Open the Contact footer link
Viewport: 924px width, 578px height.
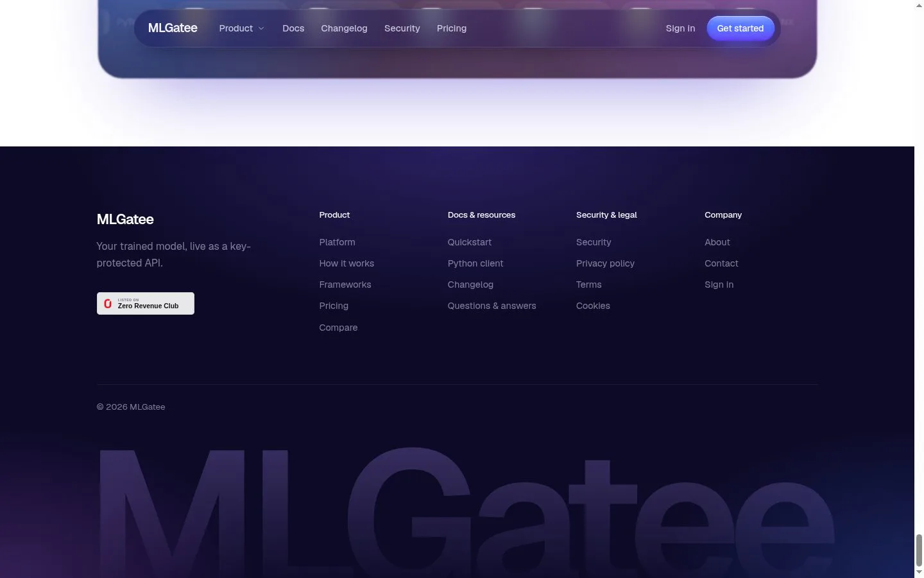(721, 263)
